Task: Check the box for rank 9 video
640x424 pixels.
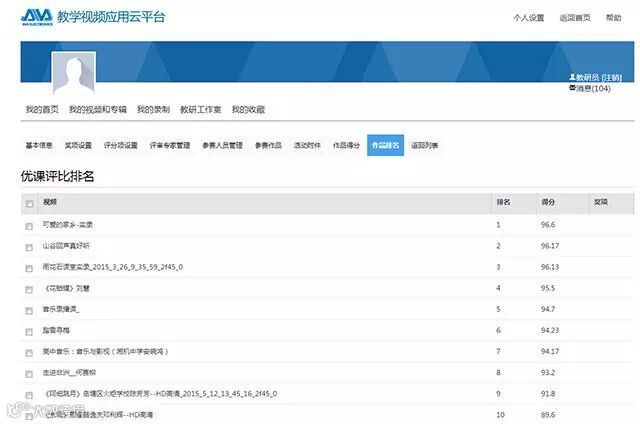Action: 29,395
